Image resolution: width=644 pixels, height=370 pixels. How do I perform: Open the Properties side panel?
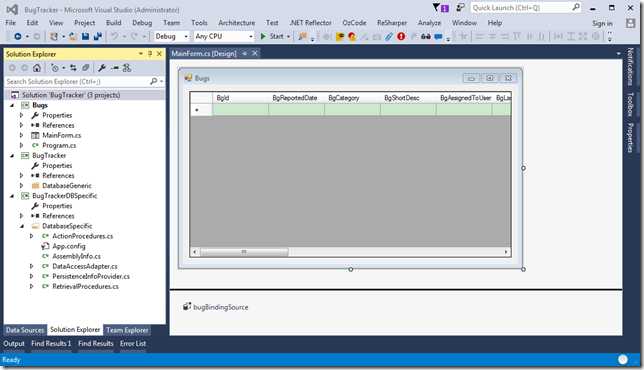[630, 138]
